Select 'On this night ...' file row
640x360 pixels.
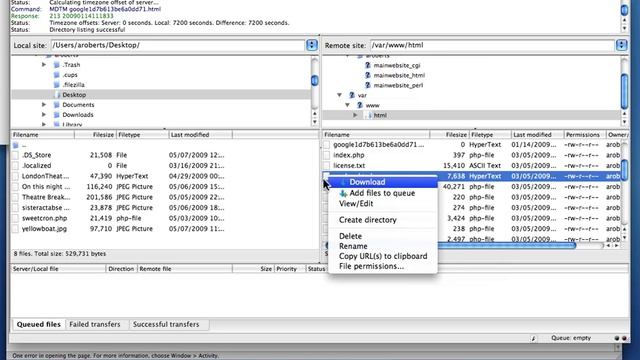click(x=164, y=187)
